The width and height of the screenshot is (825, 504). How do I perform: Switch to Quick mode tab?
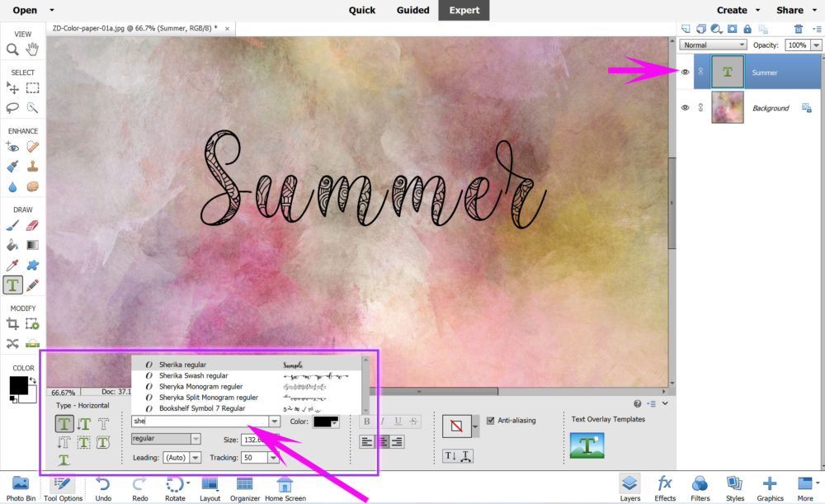tap(362, 10)
